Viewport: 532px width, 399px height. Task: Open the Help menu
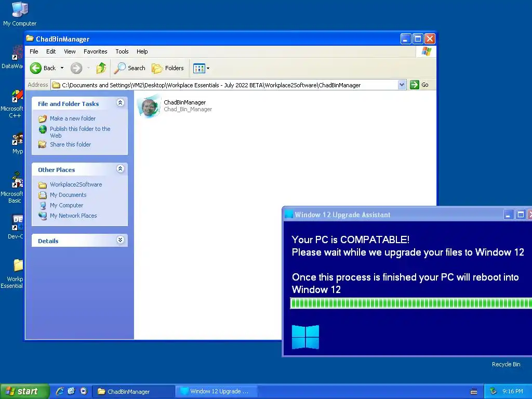click(x=142, y=51)
